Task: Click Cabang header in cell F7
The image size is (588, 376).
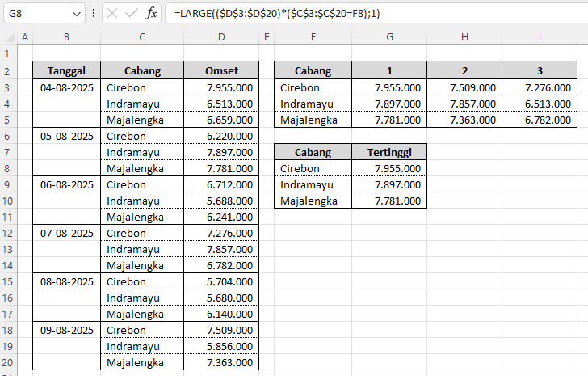Action: [x=313, y=152]
